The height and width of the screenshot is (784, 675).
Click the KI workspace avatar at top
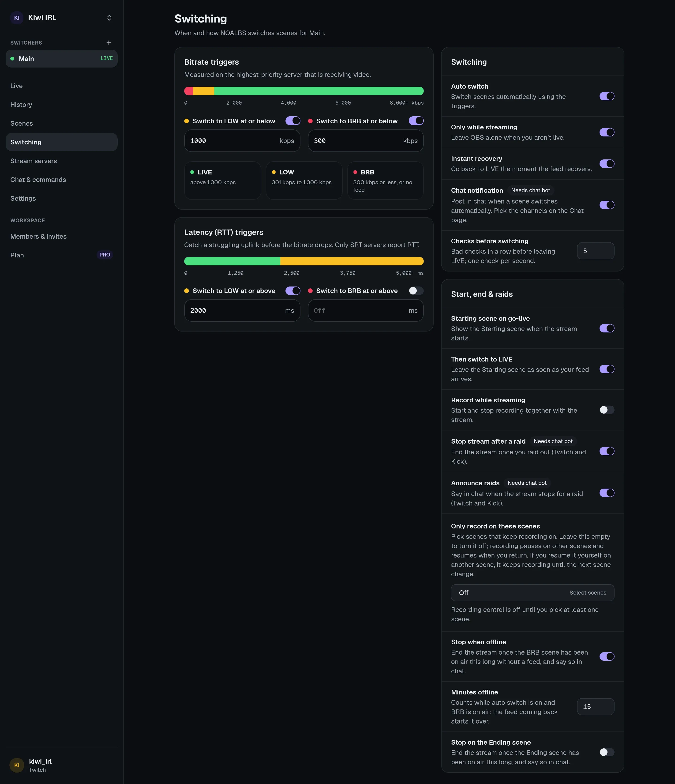click(x=17, y=18)
